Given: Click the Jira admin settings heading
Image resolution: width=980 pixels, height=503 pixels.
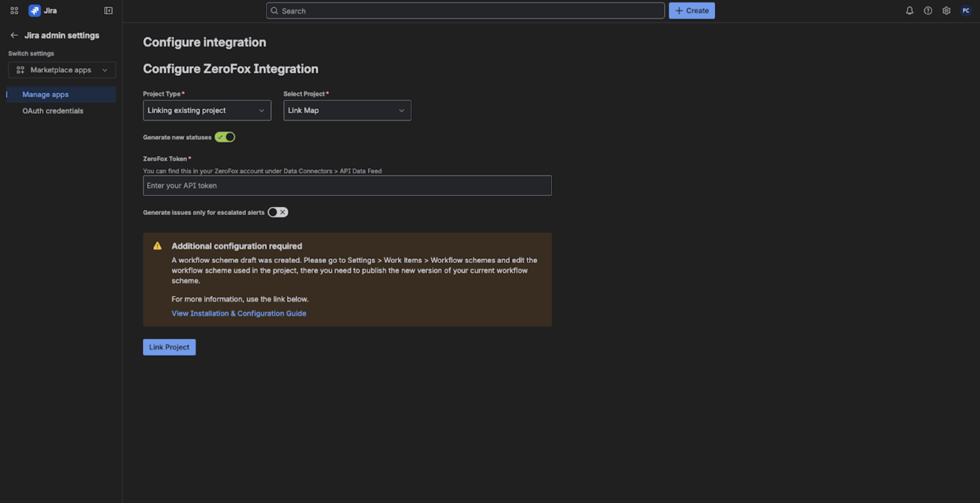Looking at the screenshot, I should coord(62,35).
